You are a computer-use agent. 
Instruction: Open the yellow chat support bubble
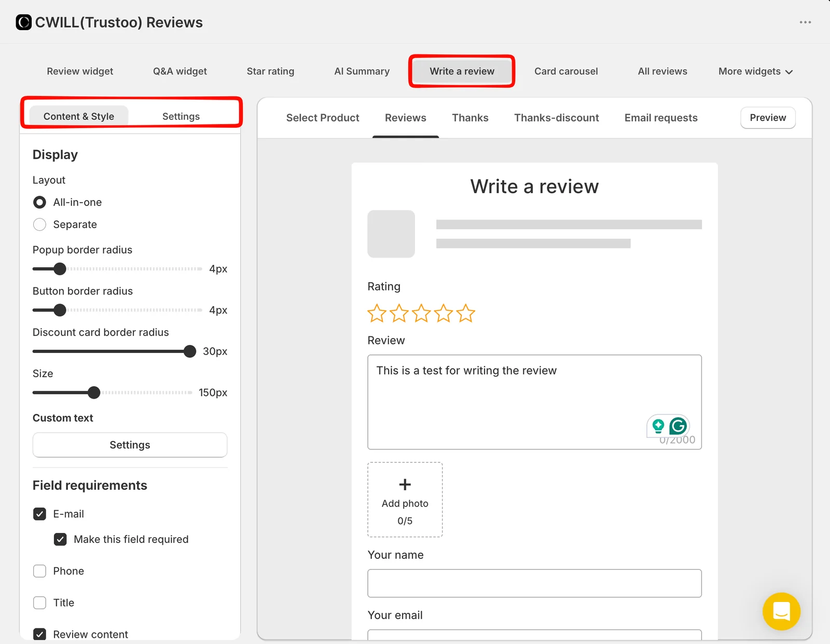781,611
